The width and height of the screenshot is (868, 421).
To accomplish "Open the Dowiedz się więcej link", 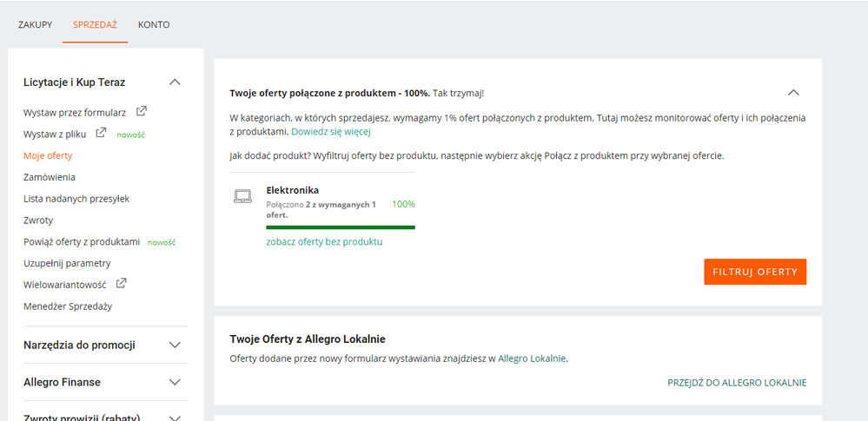I will 331,132.
